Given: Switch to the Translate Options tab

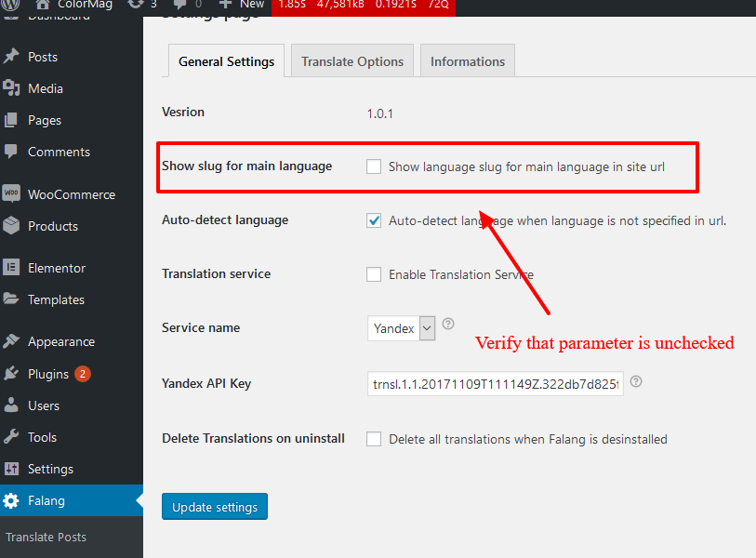Looking at the screenshot, I should click(352, 60).
